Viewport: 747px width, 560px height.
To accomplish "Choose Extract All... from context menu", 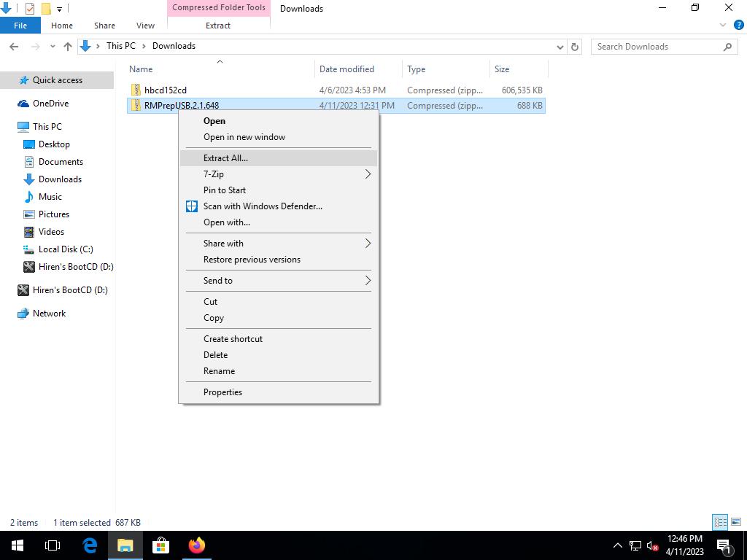I will pyautogui.click(x=225, y=158).
